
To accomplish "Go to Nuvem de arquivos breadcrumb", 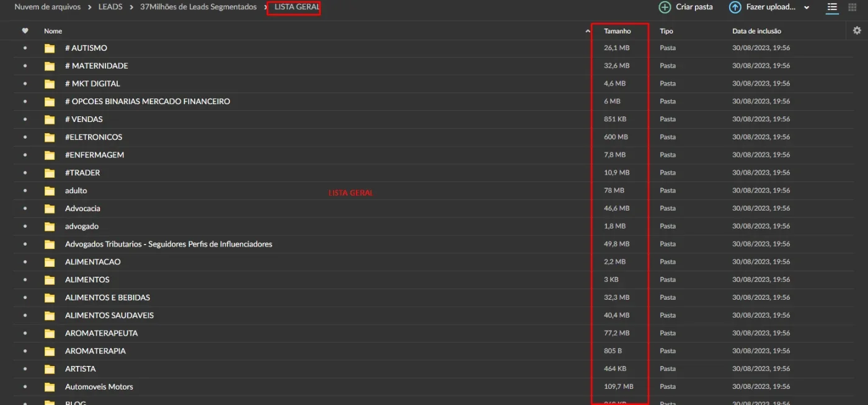I will [x=48, y=7].
